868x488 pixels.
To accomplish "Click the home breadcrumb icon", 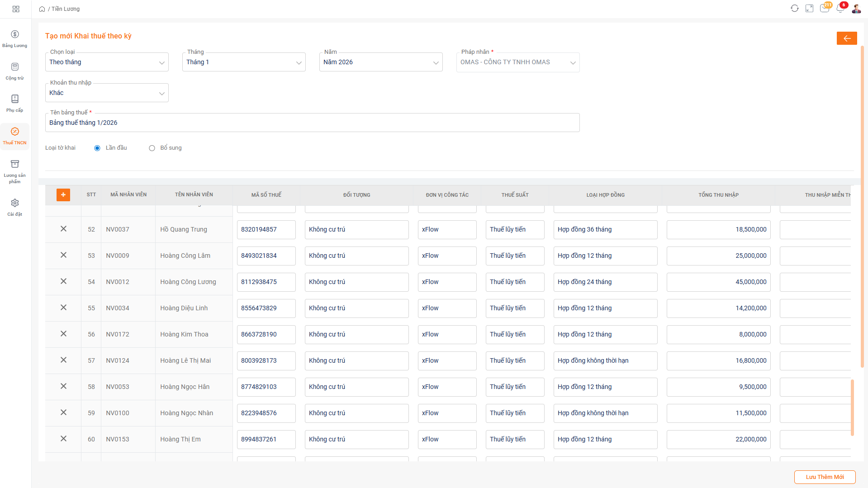I will [42, 9].
